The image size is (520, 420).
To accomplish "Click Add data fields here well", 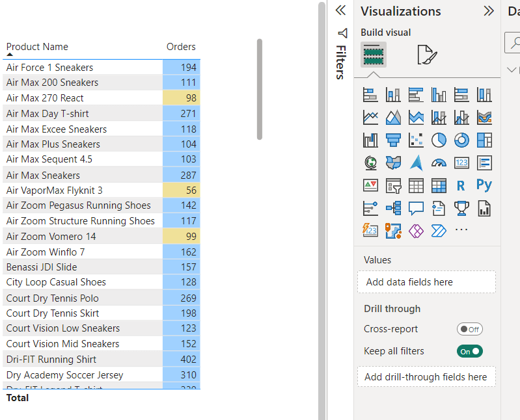I will tap(426, 282).
